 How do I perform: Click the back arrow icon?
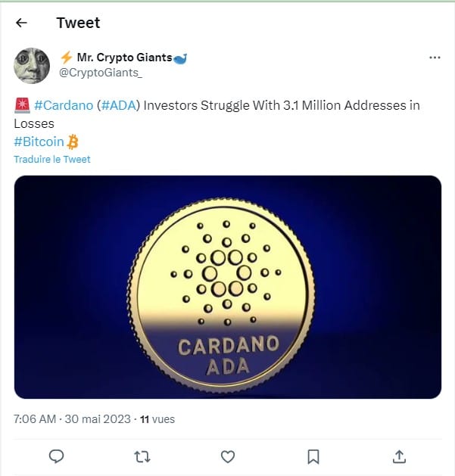[x=21, y=23]
